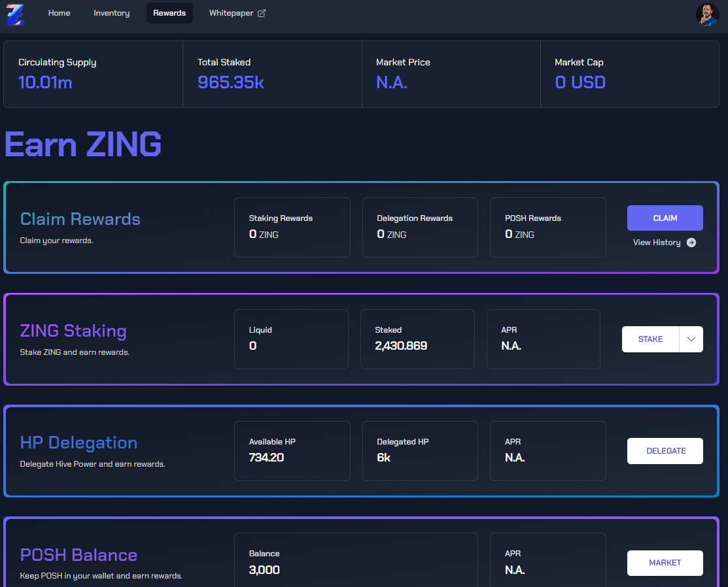The height and width of the screenshot is (587, 728).
Task: Expand the STAKE dropdown chevron
Action: pyautogui.click(x=691, y=339)
